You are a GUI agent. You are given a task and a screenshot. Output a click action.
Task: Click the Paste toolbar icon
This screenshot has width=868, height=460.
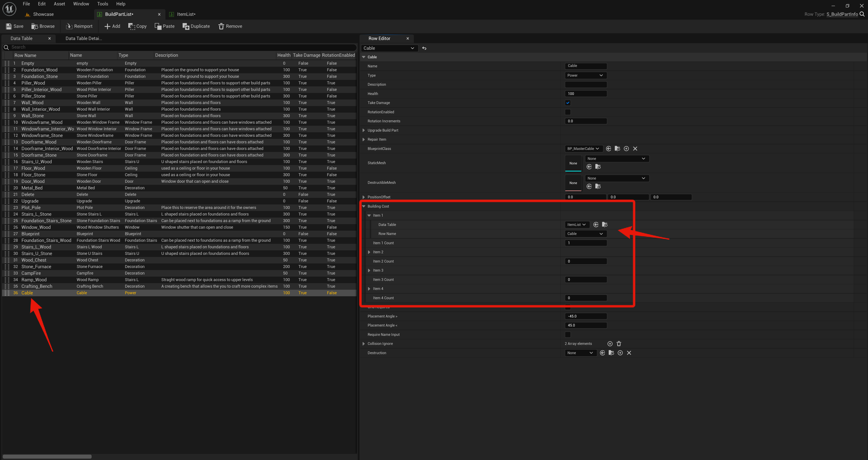[158, 26]
